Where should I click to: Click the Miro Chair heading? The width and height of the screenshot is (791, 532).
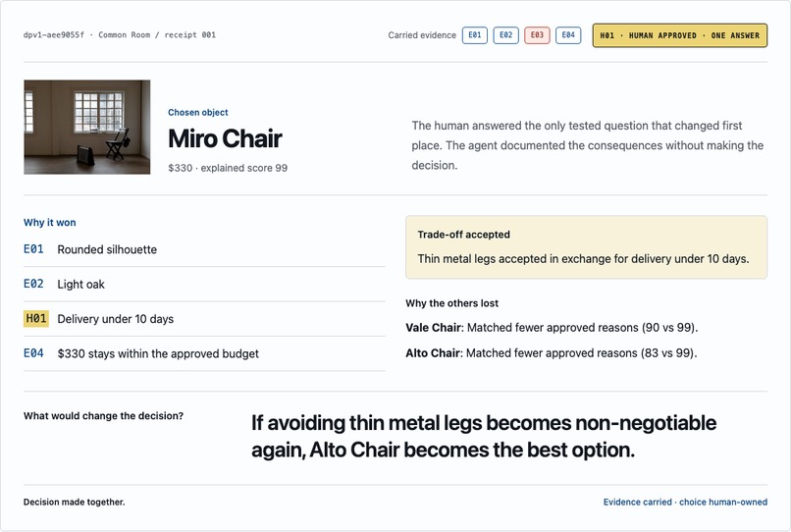pyautogui.click(x=225, y=138)
